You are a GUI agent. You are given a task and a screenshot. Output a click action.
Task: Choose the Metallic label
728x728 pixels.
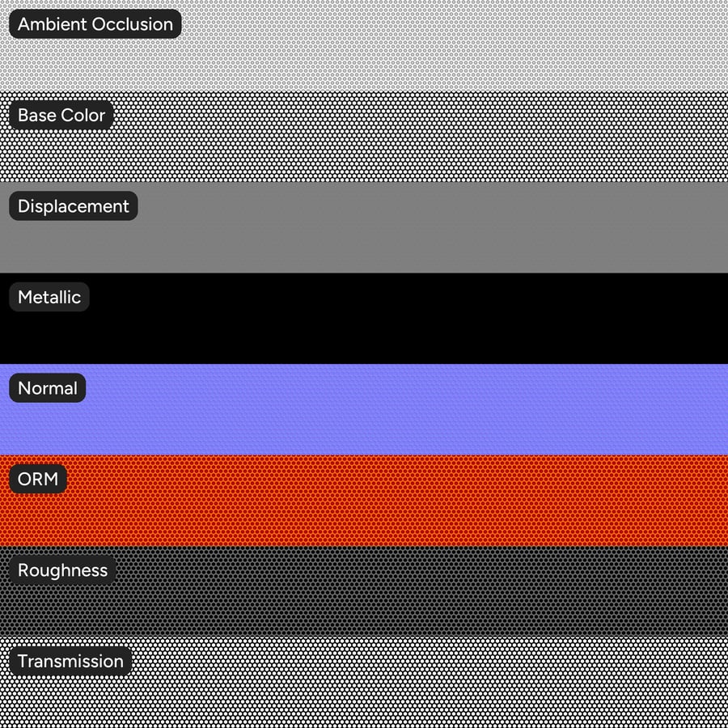49,297
